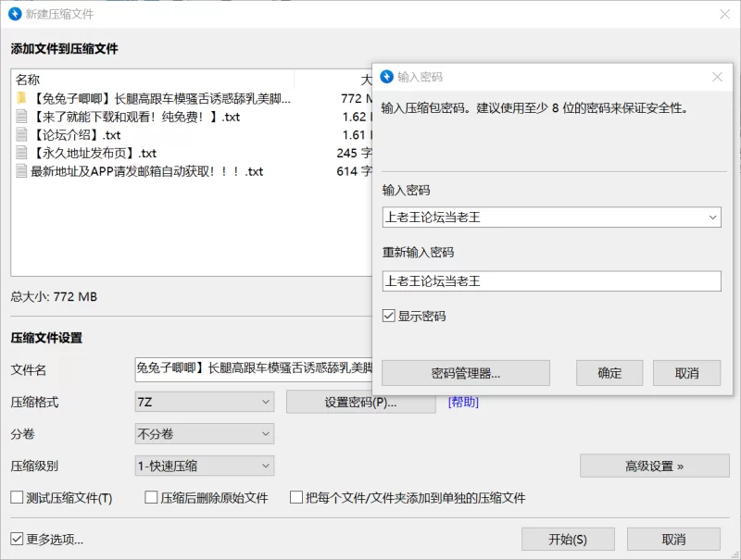Click the 重新输入密码 input field

click(x=551, y=281)
